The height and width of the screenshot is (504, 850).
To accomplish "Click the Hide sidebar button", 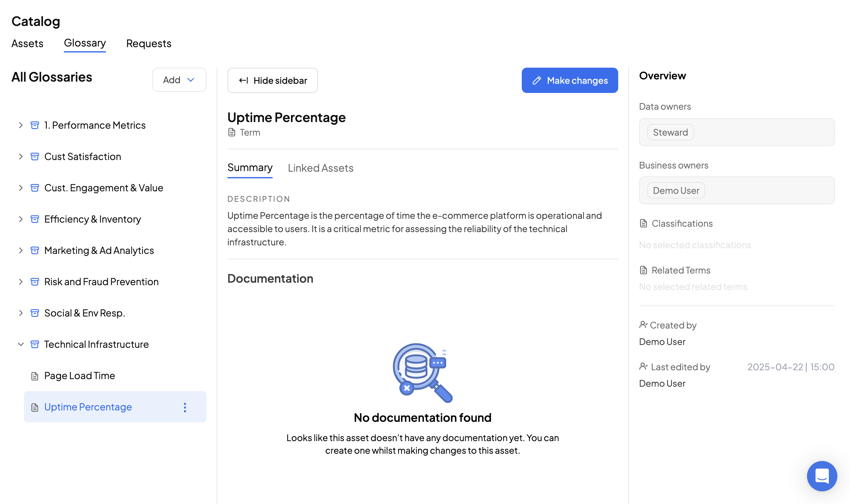I will 272,81.
